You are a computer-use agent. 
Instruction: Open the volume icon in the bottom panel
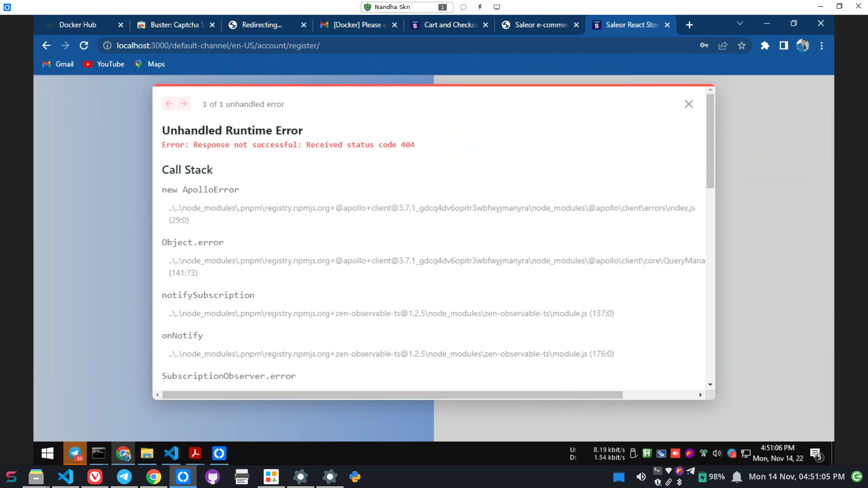click(641, 477)
